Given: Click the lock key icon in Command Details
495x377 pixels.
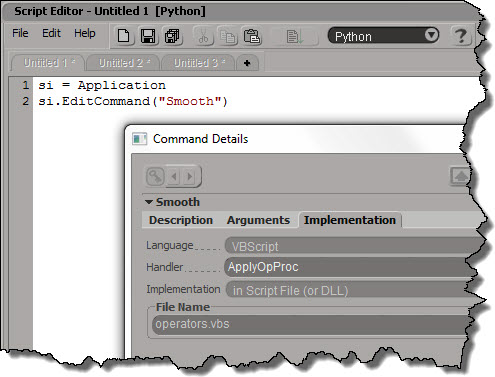Looking at the screenshot, I should pos(155,176).
